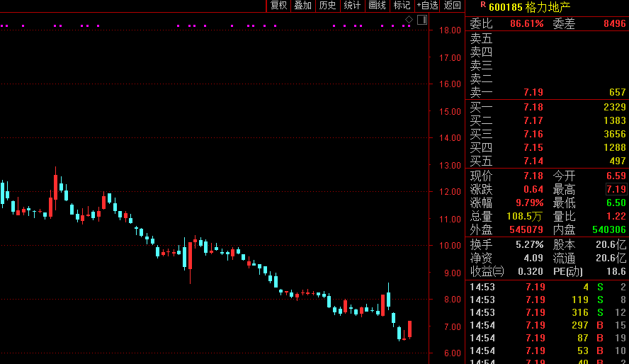Select the 统计 statistics button
The width and height of the screenshot is (629, 364).
point(352,6)
